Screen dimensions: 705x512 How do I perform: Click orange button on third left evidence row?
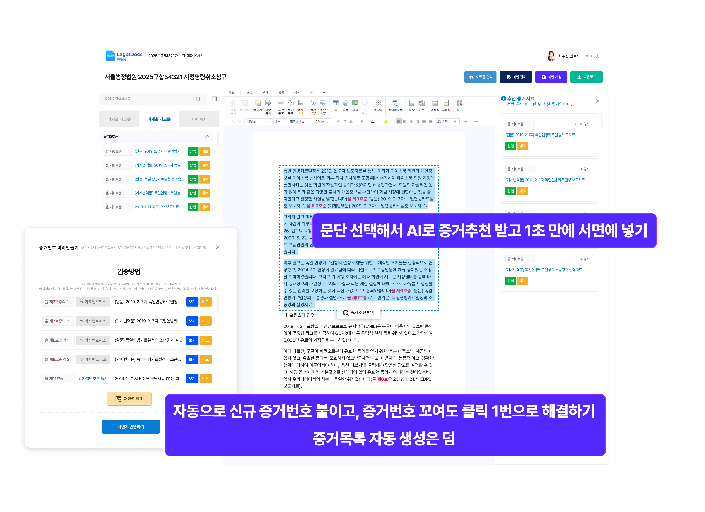[205, 179]
